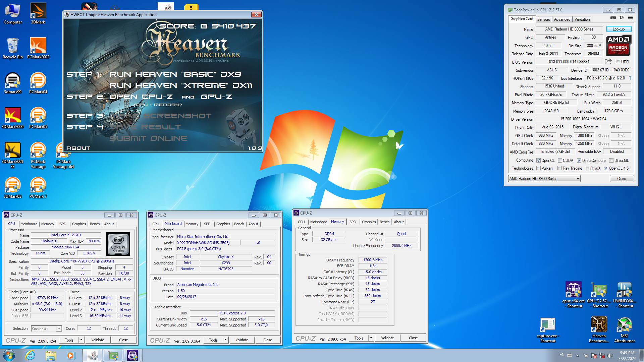Toggle the CUDA checkbox in GPU-Z
The height and width of the screenshot is (362, 644).
[560, 161]
